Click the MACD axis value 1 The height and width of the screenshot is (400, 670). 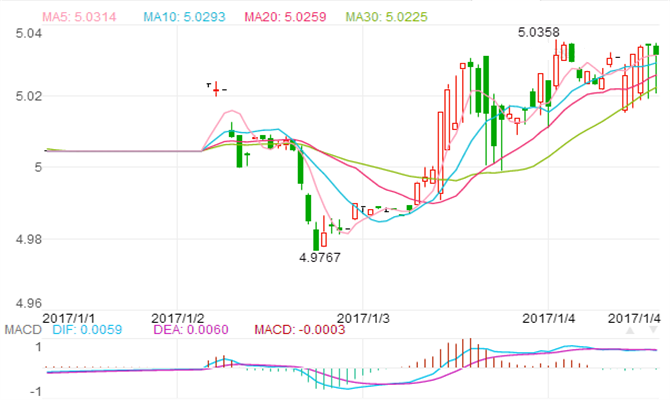pyautogui.click(x=38, y=347)
